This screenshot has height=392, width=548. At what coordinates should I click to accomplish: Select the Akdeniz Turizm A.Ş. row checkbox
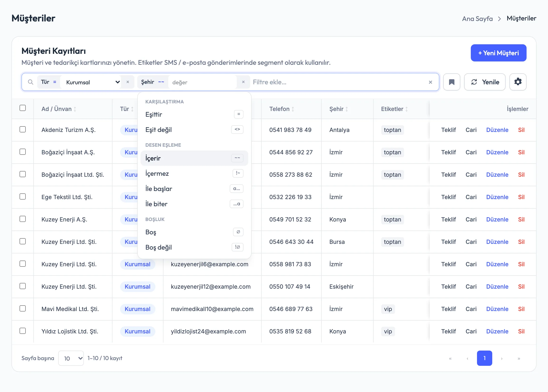[23, 129]
